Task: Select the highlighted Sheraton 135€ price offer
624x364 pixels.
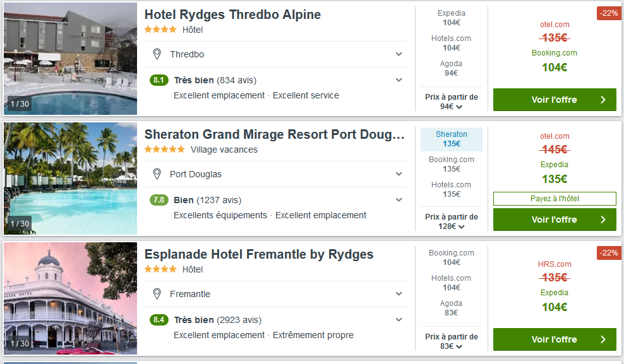Action: coord(451,139)
